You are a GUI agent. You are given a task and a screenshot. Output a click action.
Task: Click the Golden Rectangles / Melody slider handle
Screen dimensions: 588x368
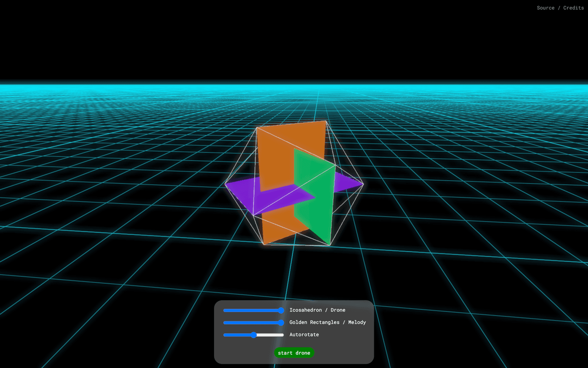click(281, 322)
